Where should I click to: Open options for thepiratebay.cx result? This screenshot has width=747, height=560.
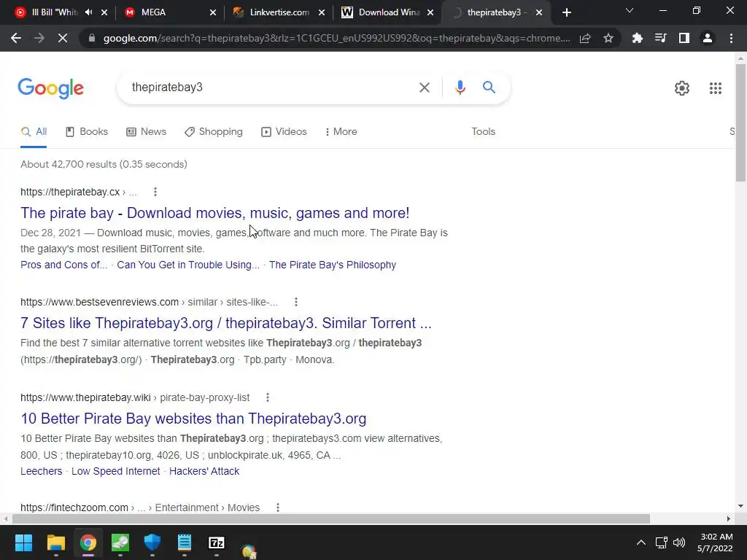155,192
